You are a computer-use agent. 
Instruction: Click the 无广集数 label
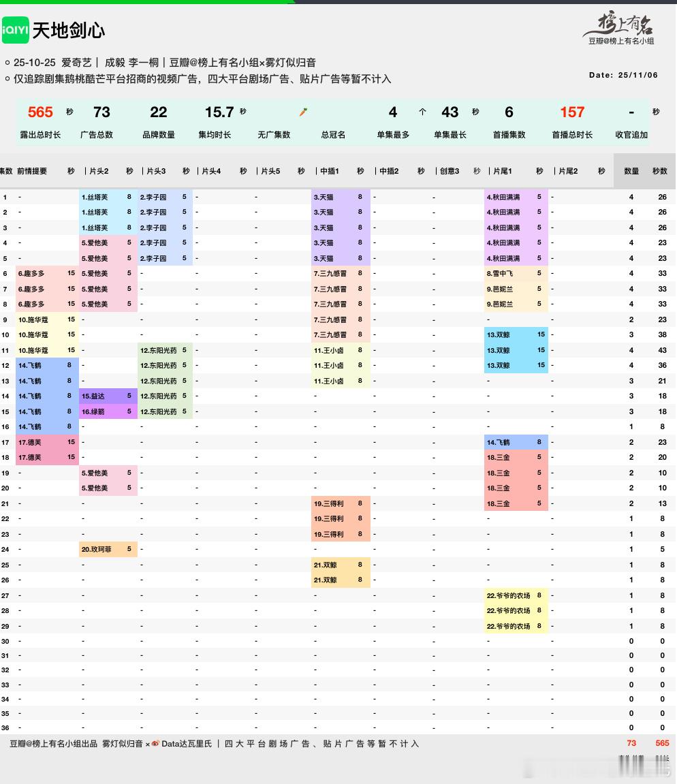pos(274,134)
